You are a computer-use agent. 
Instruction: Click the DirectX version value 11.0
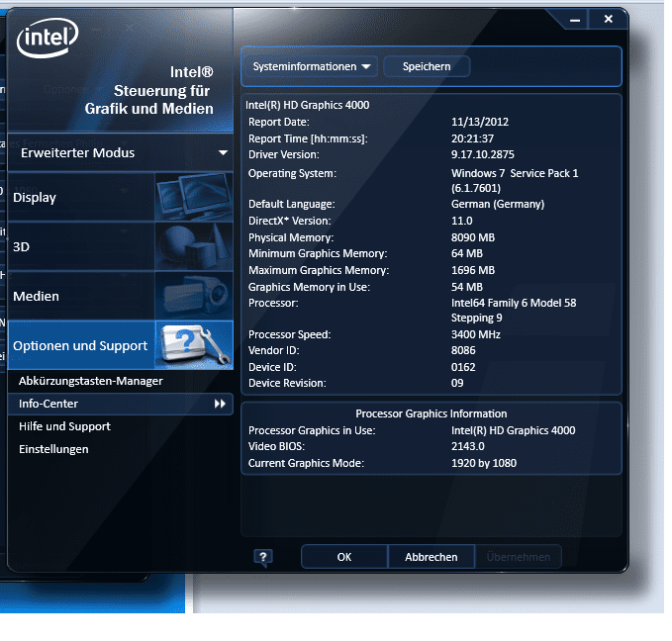461,222
